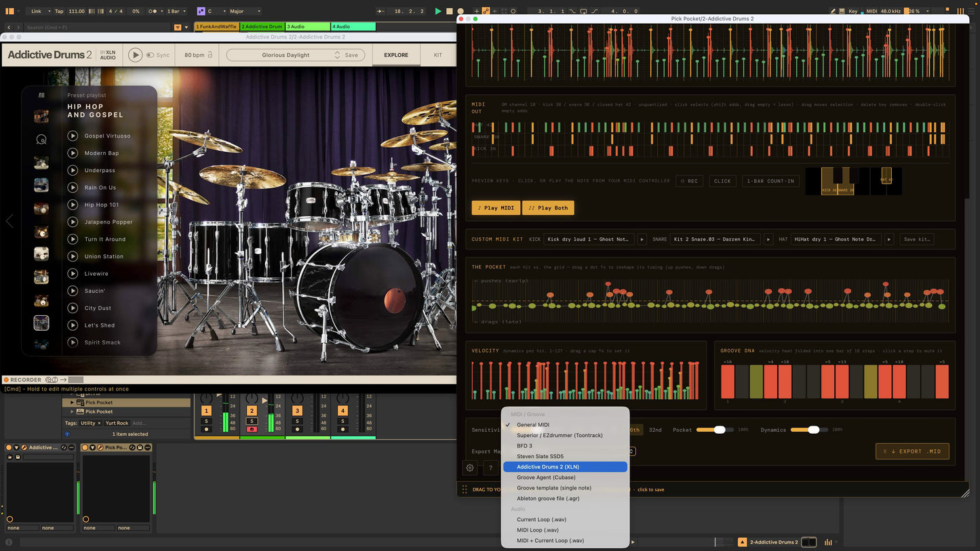
Task: Toggle track 4 activator button
Action: click(x=342, y=411)
